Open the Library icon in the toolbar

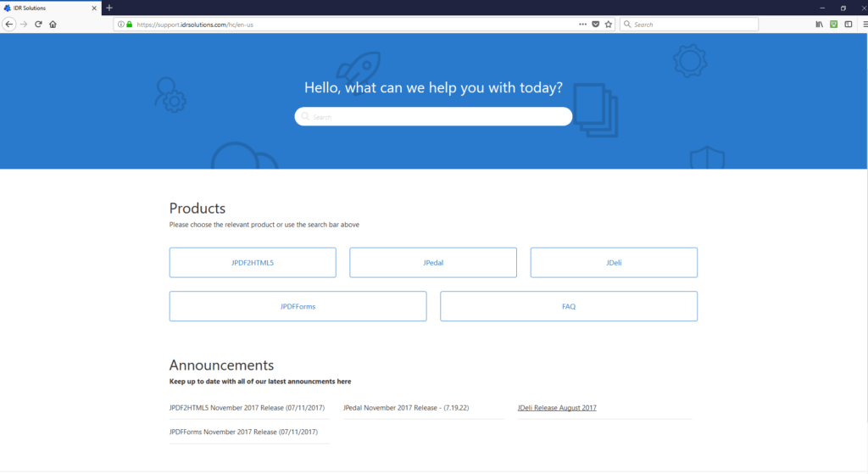tap(820, 25)
